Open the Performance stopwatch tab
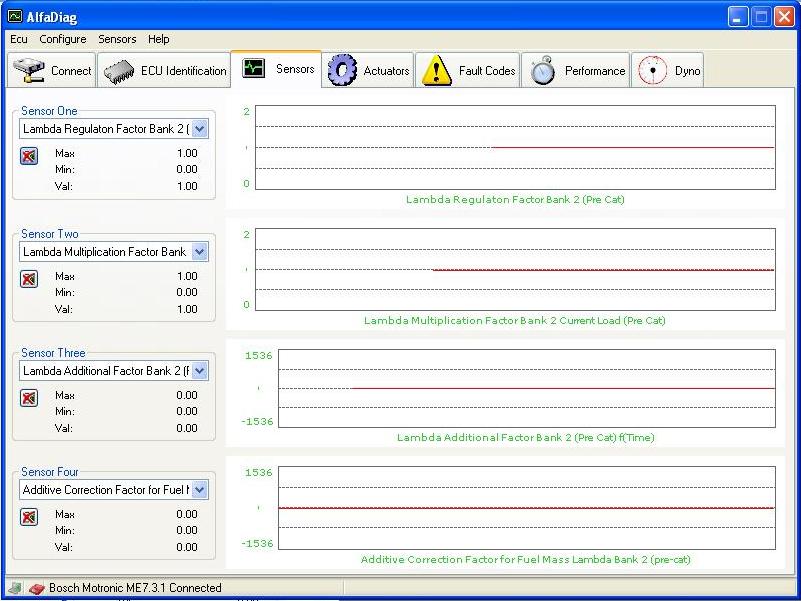This screenshot has width=801, height=601. (577, 71)
